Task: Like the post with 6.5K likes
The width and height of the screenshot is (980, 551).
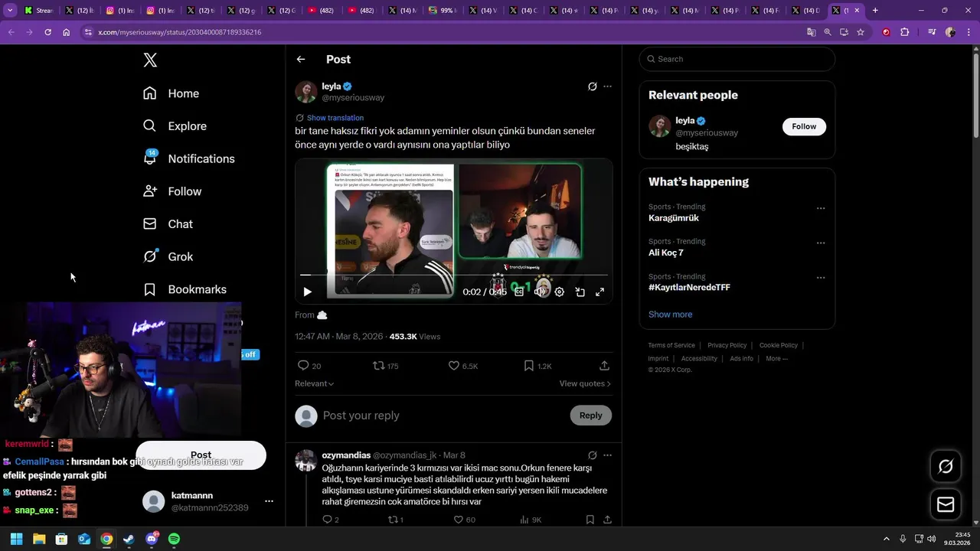Action: tap(463, 366)
